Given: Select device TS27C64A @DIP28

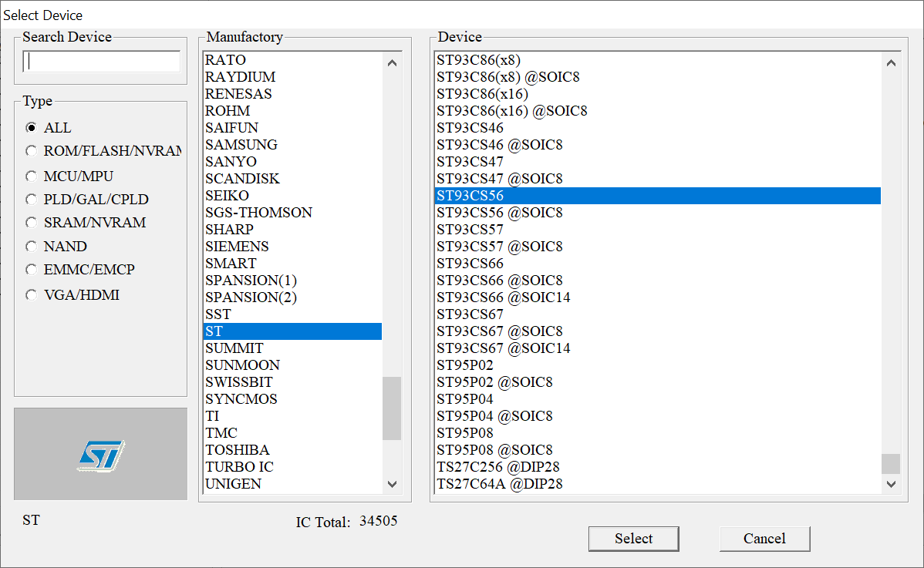Looking at the screenshot, I should (x=658, y=484).
